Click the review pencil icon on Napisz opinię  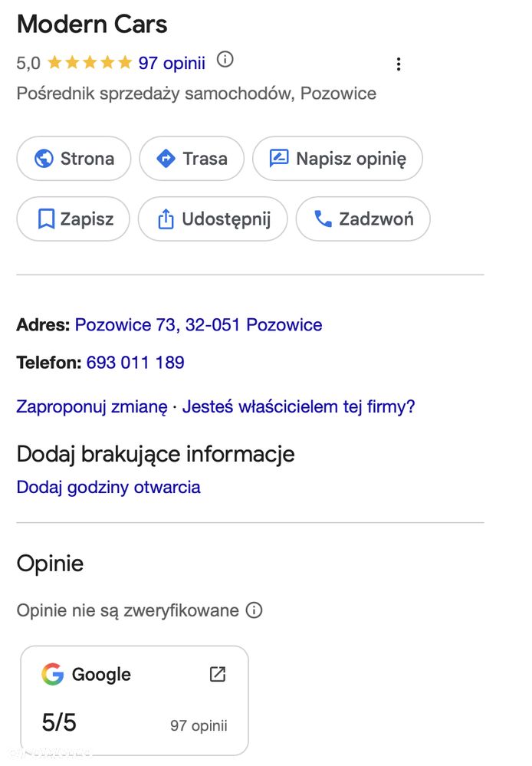click(279, 159)
